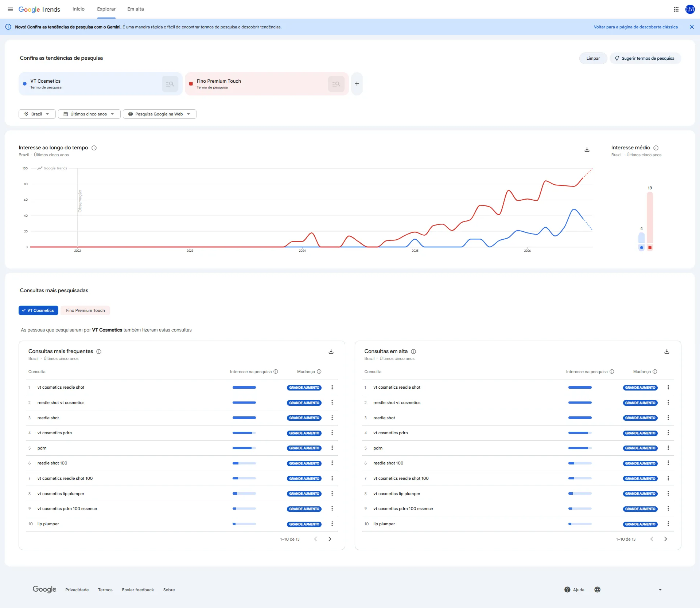Image resolution: width=700 pixels, height=608 pixels.
Task: Download Consultas mais frequentes data
Action: 331,352
